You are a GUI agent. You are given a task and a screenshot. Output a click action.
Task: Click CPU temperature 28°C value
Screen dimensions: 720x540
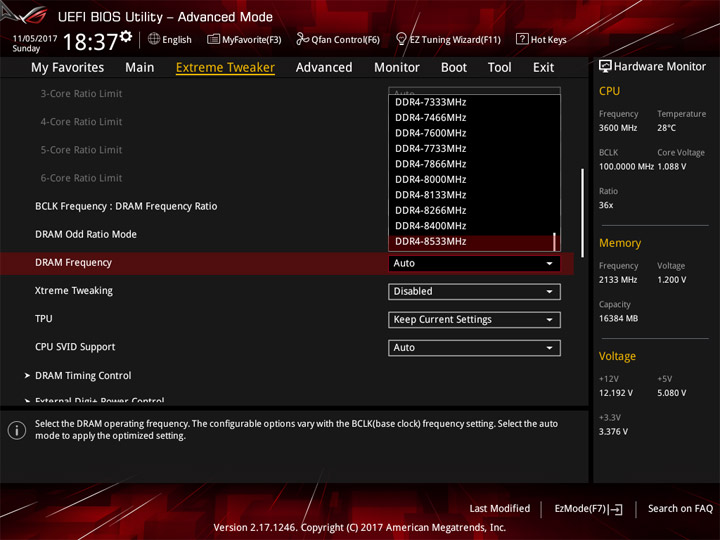coord(666,128)
